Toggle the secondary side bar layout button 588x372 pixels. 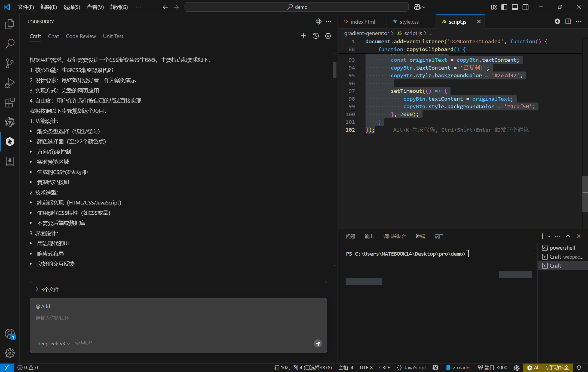pyautogui.click(x=526, y=7)
